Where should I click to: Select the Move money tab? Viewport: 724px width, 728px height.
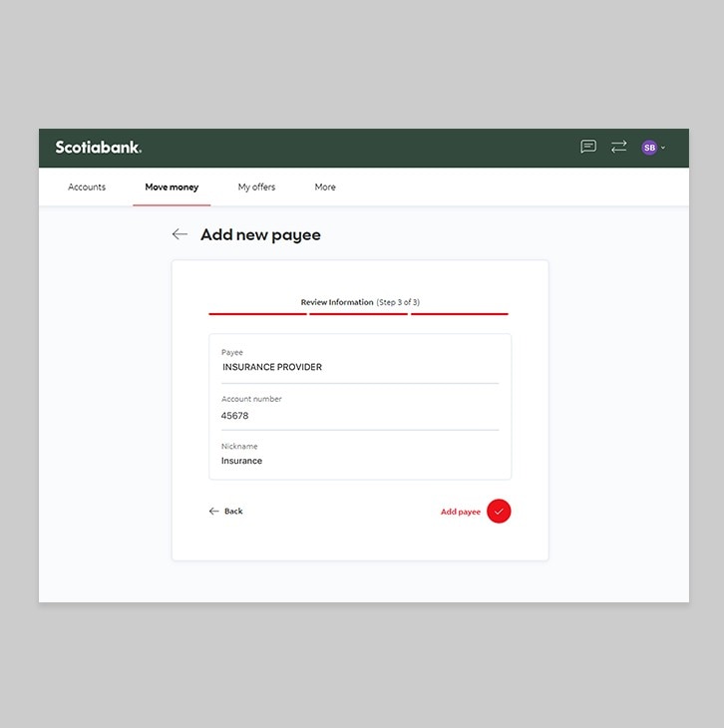click(x=172, y=186)
